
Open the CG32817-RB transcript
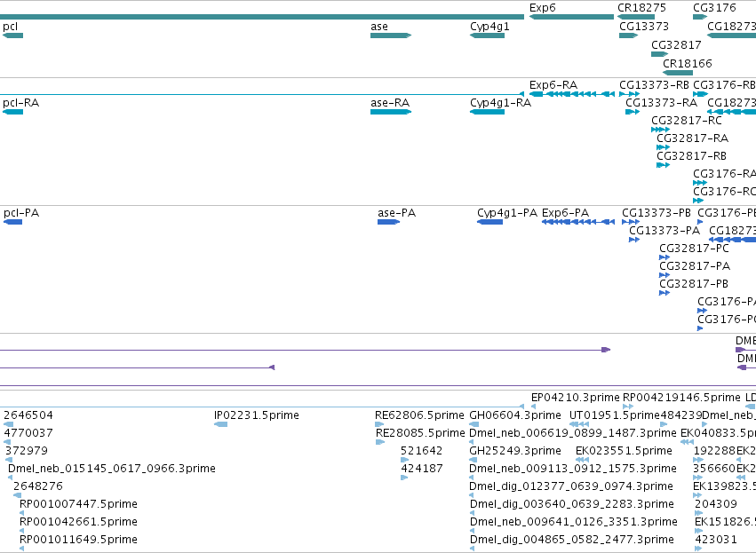click(x=663, y=165)
